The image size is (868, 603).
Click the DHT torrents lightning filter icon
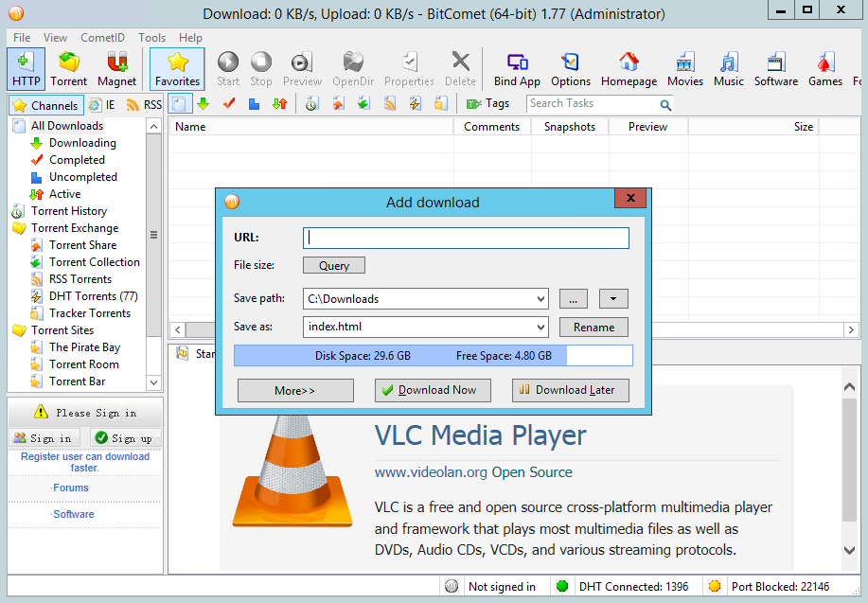416,103
